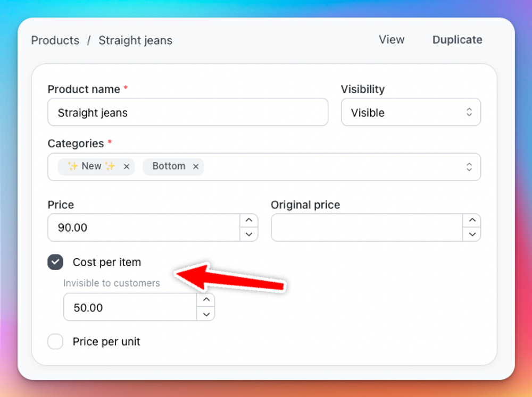Viewport: 532px width, 397px height.
Task: Decrease Original price with down arrow
Action: [x=472, y=234]
